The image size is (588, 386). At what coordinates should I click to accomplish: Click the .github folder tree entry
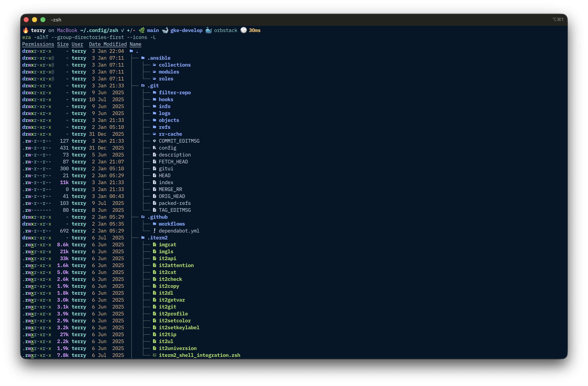pos(157,217)
